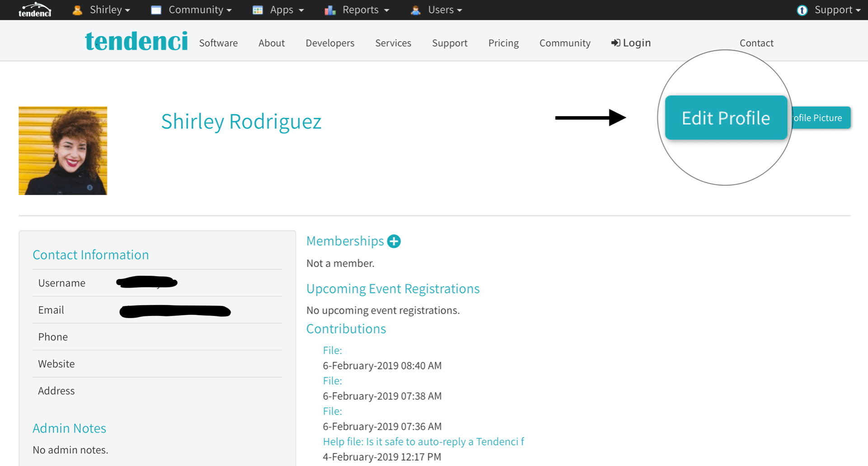Click the Community folder icon in admin bar
868x466 pixels.
point(156,10)
